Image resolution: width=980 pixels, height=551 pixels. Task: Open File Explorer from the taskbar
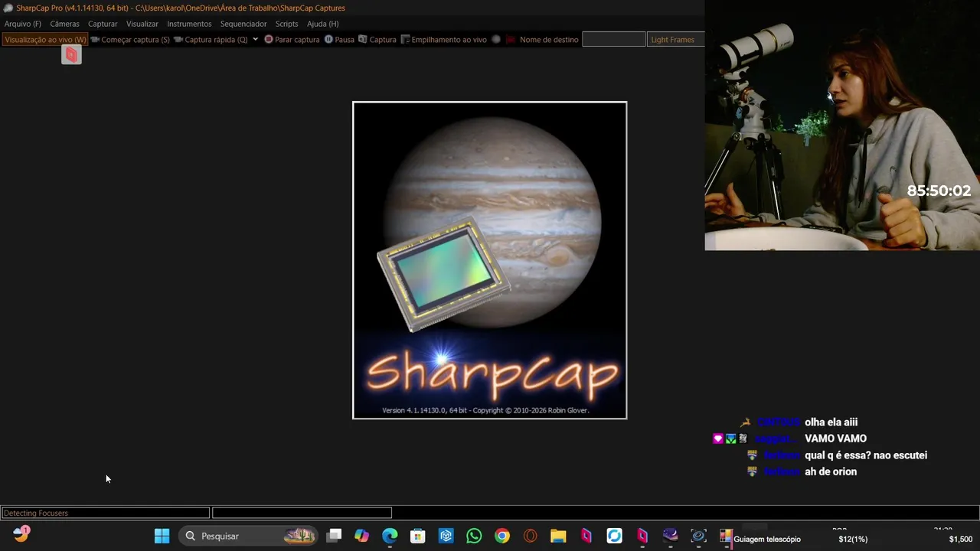click(558, 536)
